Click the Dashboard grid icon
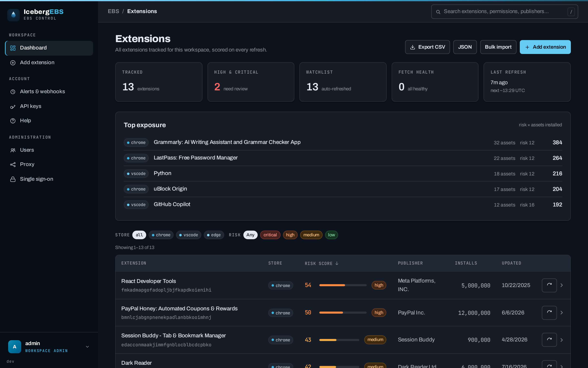Image resolution: width=588 pixels, height=368 pixels. click(13, 48)
